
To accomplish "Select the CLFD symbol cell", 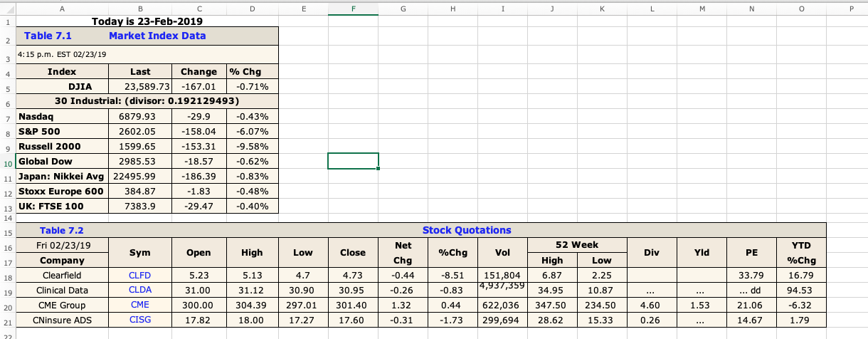I will [x=140, y=275].
